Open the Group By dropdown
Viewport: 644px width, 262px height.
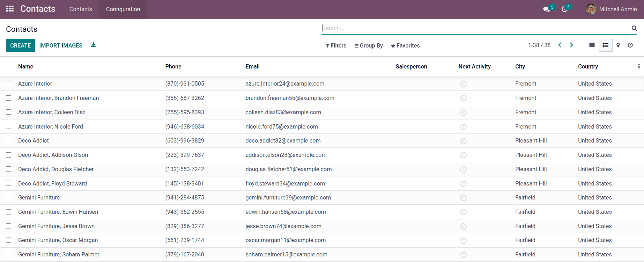click(x=369, y=46)
